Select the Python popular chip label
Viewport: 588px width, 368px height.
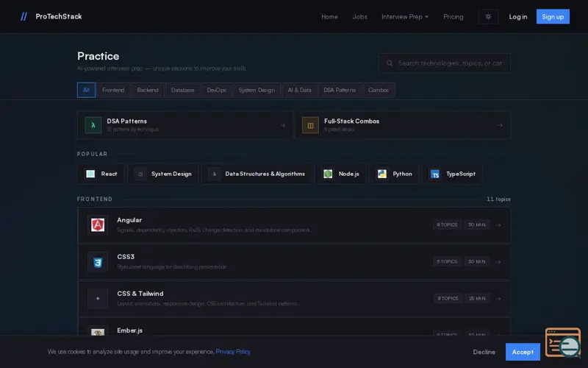402,174
